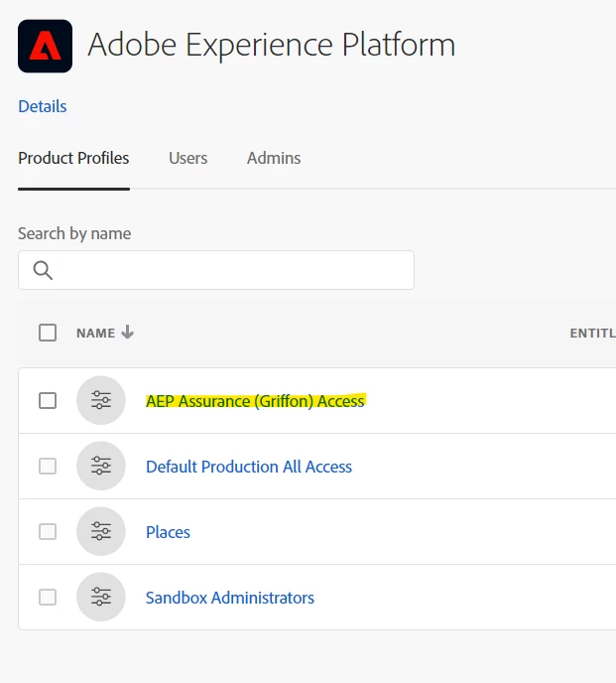Tick the Default Production All Access checkbox
616x683 pixels.
(48, 467)
